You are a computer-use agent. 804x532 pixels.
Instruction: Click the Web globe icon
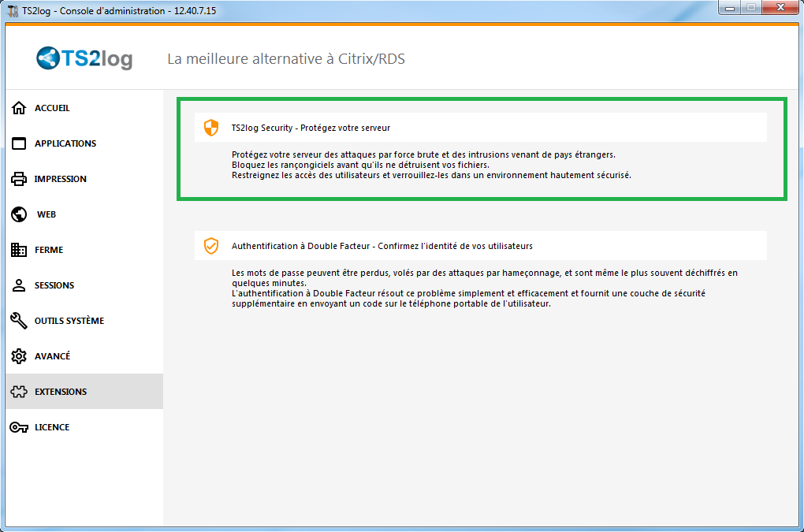coord(19,214)
